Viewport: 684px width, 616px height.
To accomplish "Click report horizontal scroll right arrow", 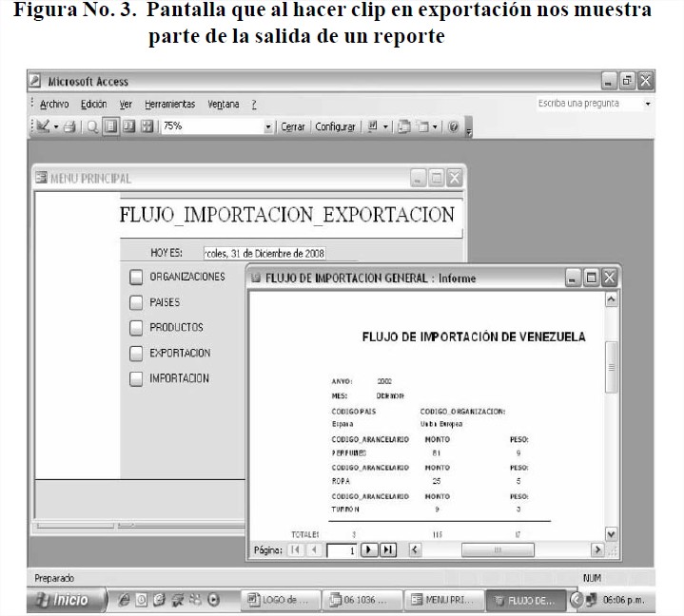I will 597,549.
